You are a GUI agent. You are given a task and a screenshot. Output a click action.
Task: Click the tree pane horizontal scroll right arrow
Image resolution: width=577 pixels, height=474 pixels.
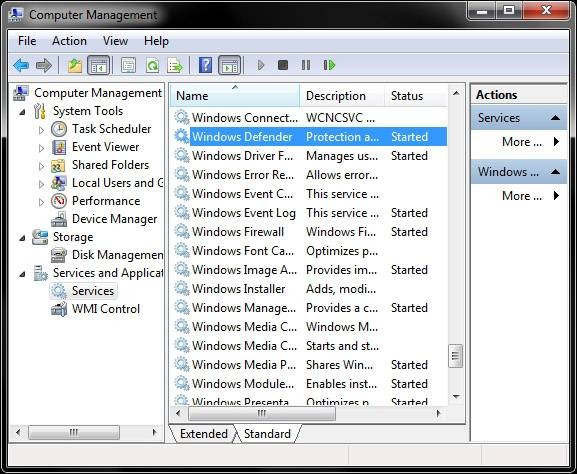(154, 432)
